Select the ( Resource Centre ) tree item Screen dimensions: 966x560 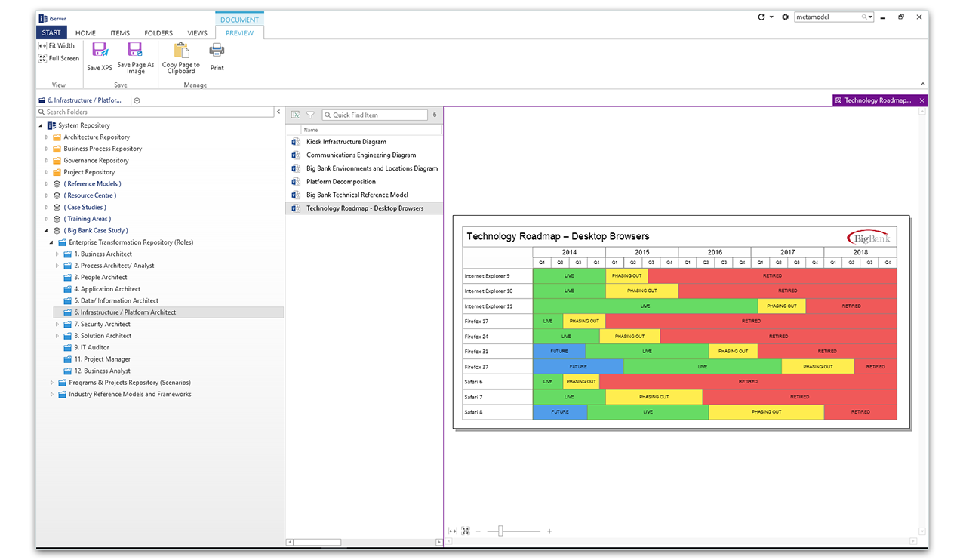pyautogui.click(x=90, y=195)
